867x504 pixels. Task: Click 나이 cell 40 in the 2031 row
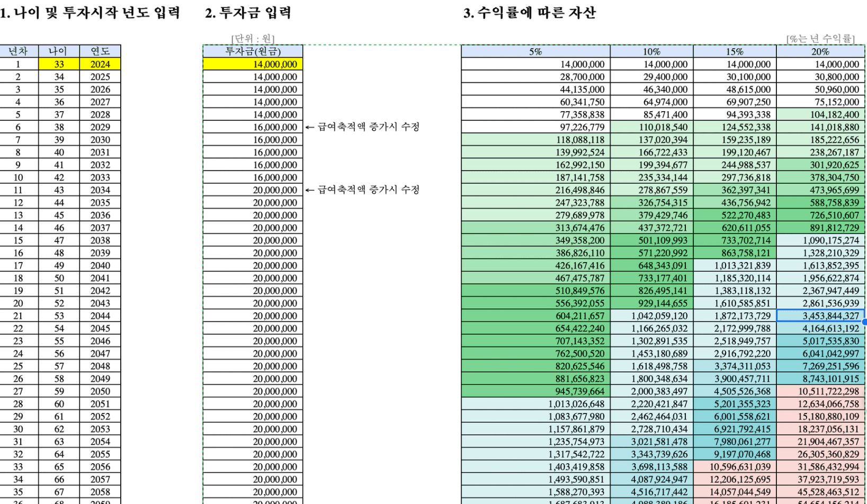[x=59, y=152]
